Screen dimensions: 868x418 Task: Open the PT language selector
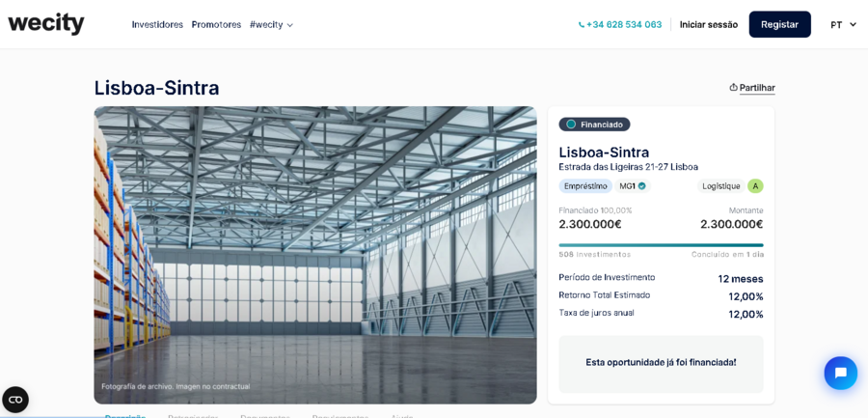(843, 25)
